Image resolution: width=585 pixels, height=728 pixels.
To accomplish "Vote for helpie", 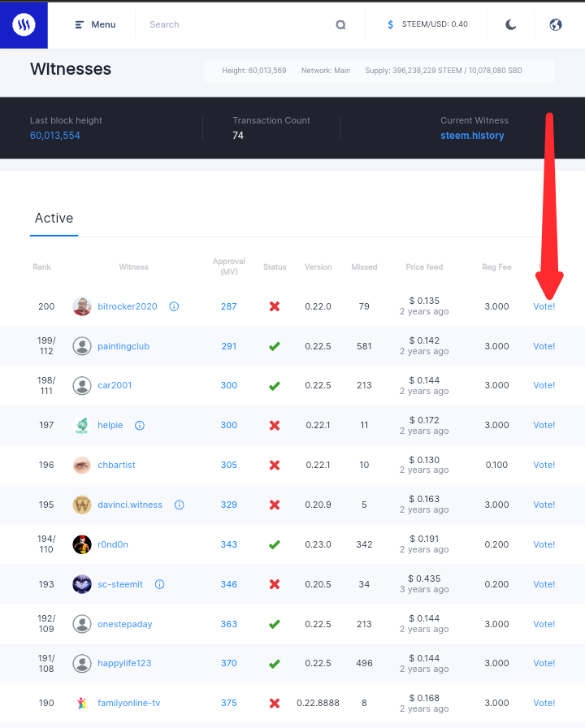I will tap(544, 425).
